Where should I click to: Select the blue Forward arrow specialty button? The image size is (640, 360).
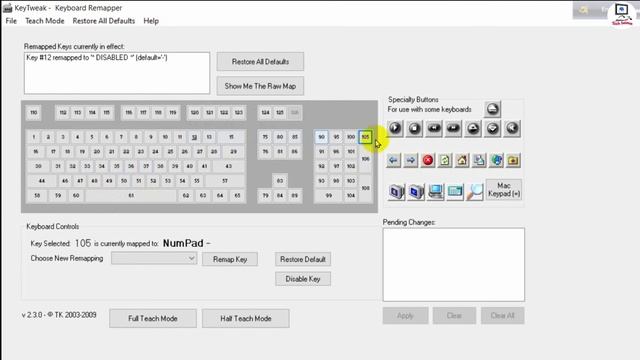click(411, 160)
